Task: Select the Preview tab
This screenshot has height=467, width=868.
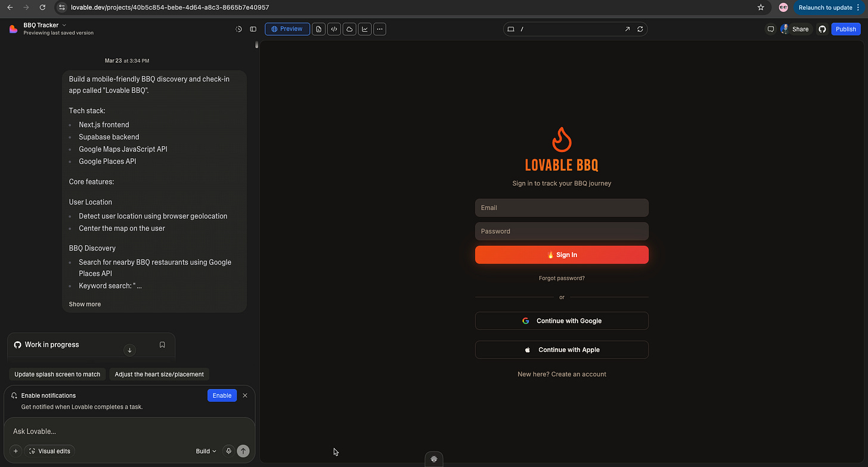Action: [x=287, y=29]
